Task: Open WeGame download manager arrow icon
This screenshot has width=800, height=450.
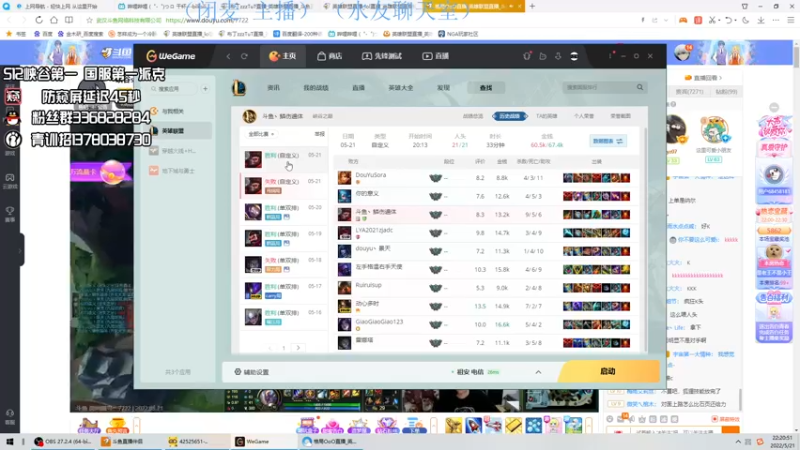Action: coord(558,56)
